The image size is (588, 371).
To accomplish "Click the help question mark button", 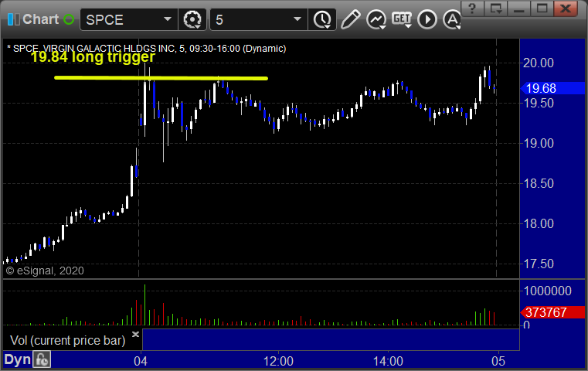I will (472, 9).
